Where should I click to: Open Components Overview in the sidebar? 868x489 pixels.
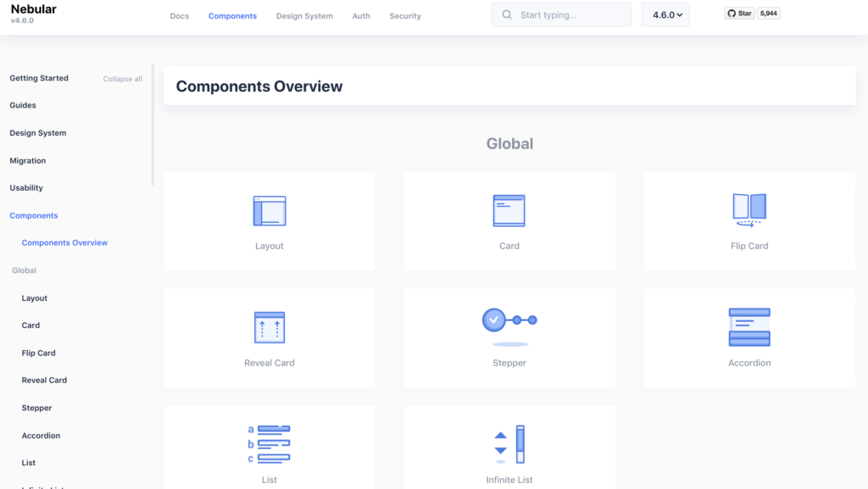(x=64, y=242)
